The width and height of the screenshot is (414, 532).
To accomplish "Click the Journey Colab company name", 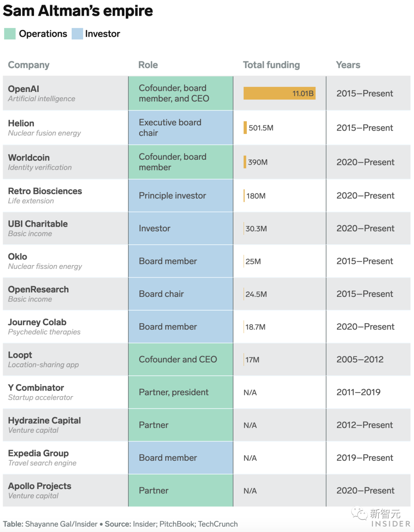I will (x=37, y=322).
